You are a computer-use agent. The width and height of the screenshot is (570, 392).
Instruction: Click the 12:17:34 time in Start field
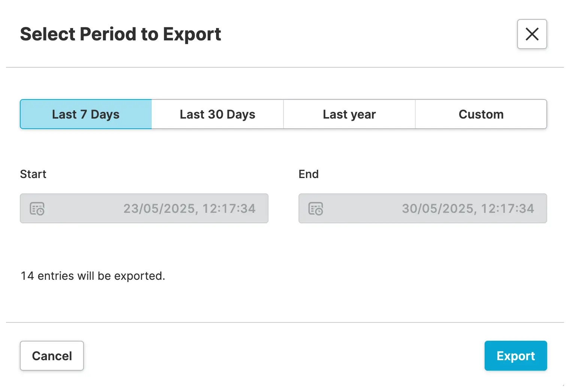point(229,209)
